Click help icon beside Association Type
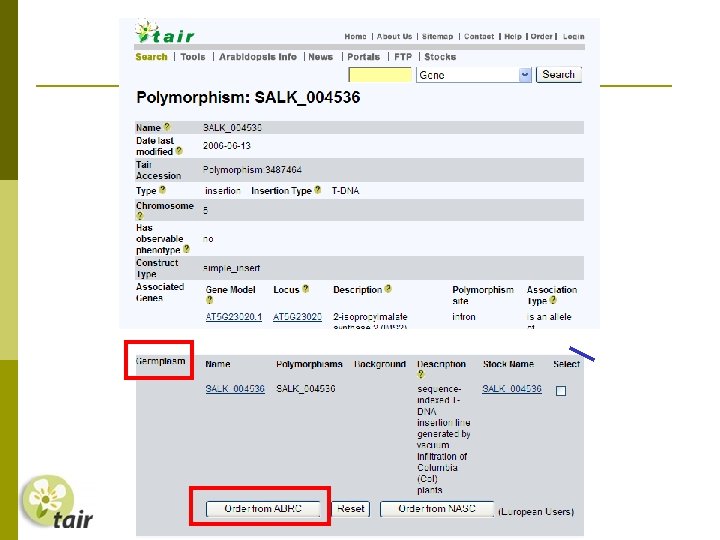Screen dimensions: 720x540 pyautogui.click(x=553, y=300)
